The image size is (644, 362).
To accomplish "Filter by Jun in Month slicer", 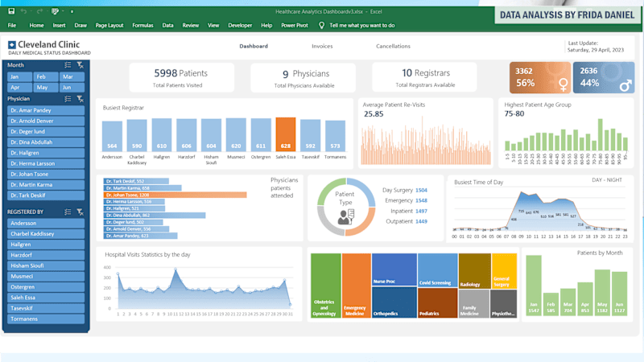I will [x=72, y=88].
